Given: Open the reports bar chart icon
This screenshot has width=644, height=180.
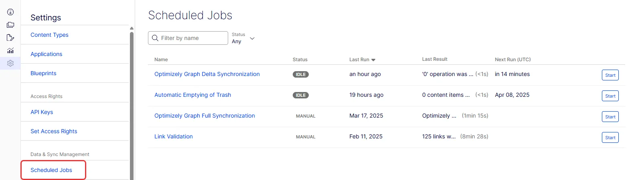Looking at the screenshot, I should [x=10, y=50].
